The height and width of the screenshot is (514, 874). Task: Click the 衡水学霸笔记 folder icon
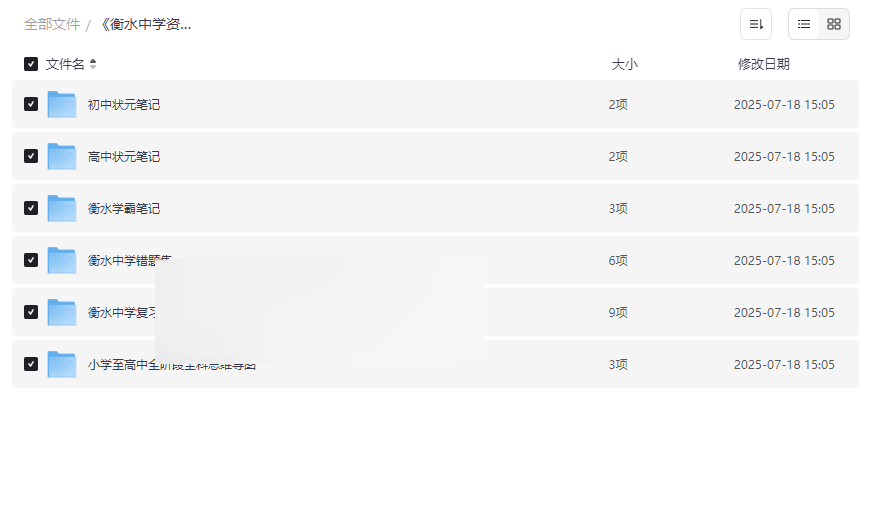pos(62,208)
